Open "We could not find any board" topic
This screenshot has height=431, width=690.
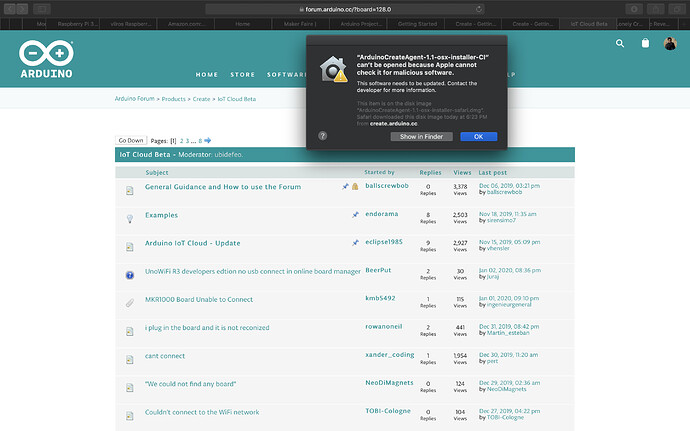[x=191, y=384]
